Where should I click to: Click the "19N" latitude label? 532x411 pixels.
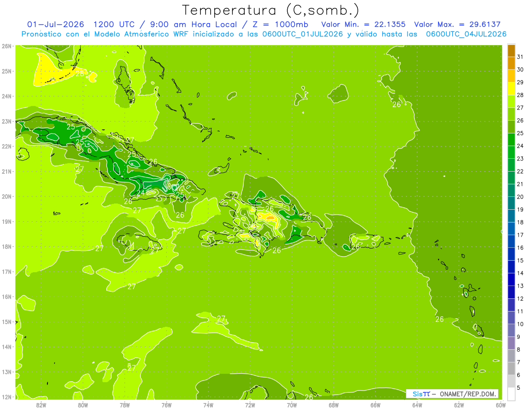tap(6, 221)
